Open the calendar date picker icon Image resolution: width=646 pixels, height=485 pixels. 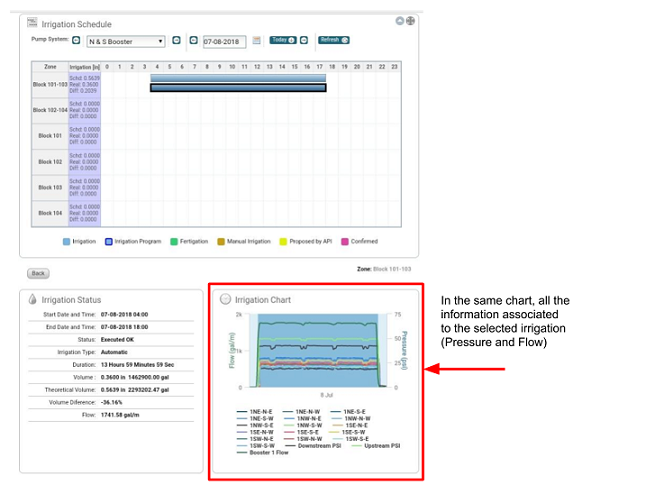pyautogui.click(x=256, y=41)
